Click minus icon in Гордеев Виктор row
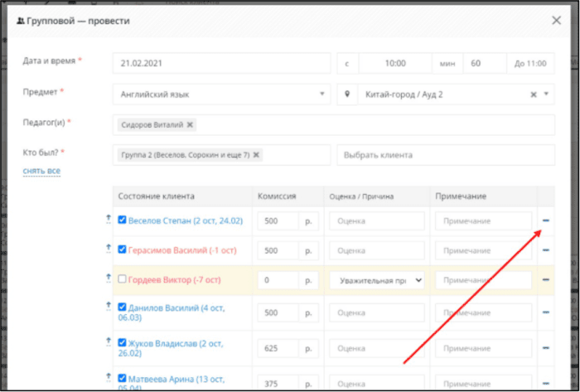This screenshot has width=580, height=392. [x=545, y=280]
